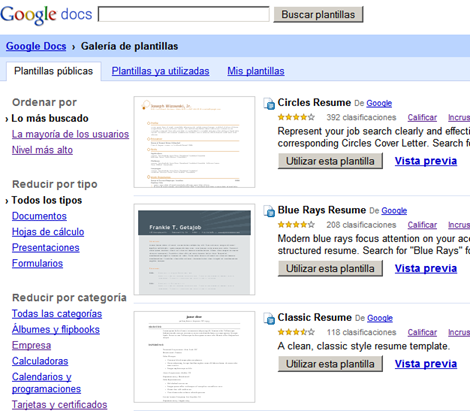This screenshot has height=411, width=470.
Task: Switch to Plantillas ya utilizadas tab
Action: pyautogui.click(x=160, y=71)
